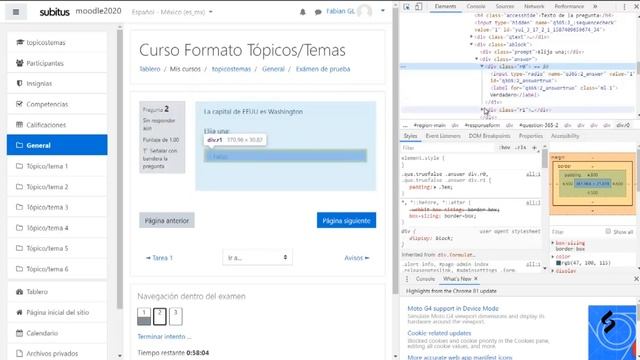Click the computed styles Filter field
This screenshot has width=640, height=360.
click(576, 231)
